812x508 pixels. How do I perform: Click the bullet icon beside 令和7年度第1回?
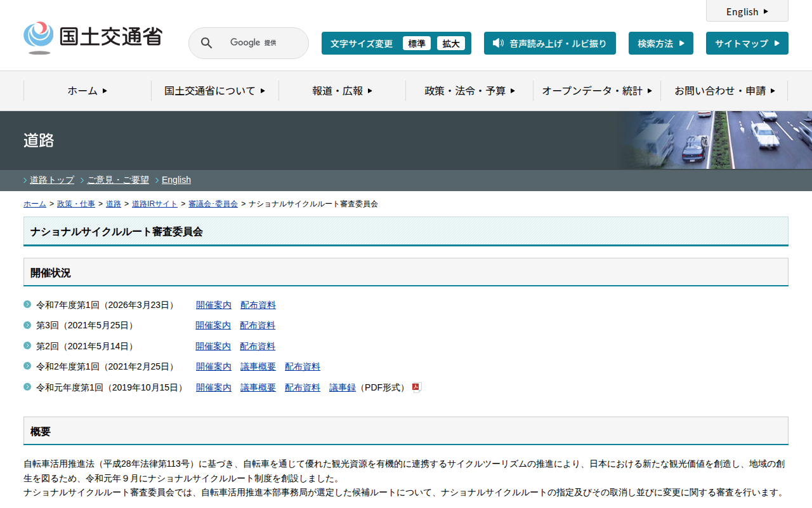point(27,305)
